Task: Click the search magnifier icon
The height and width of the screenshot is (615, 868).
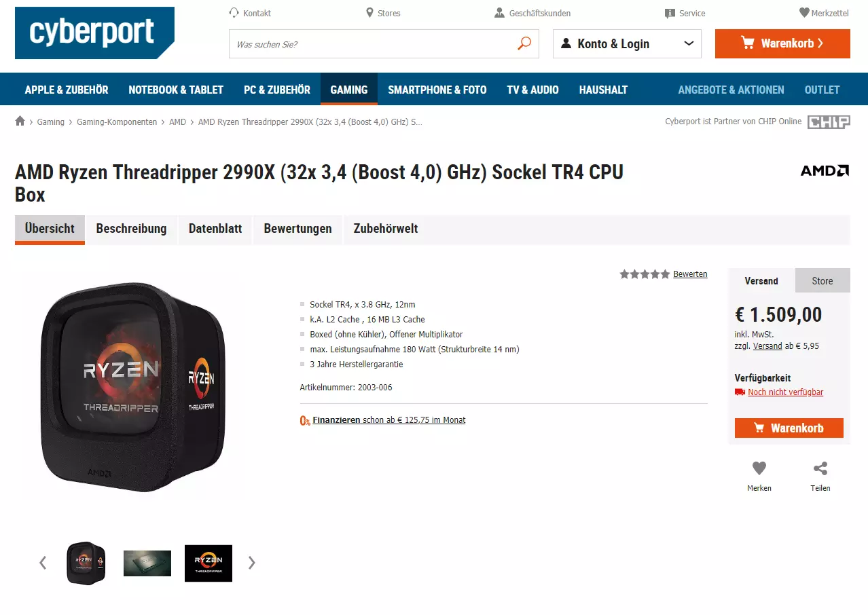Action: [x=524, y=43]
